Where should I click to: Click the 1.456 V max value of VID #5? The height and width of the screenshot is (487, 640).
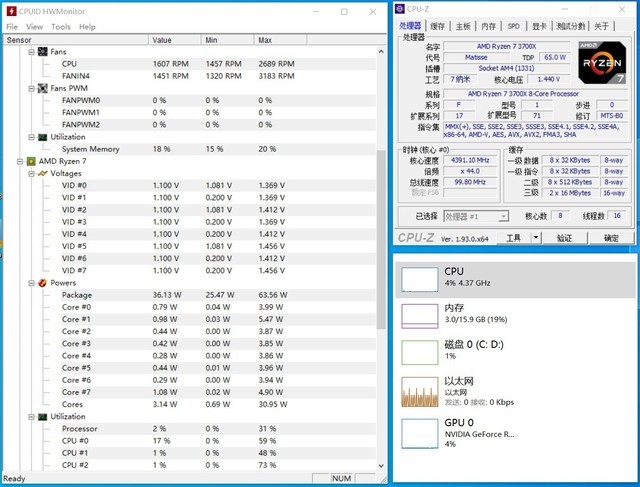coord(272,246)
